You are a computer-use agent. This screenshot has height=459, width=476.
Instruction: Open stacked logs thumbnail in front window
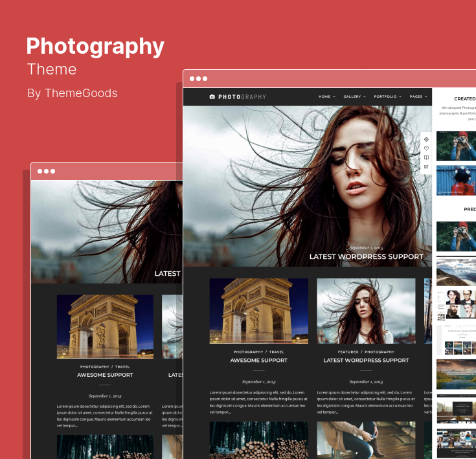(258, 440)
